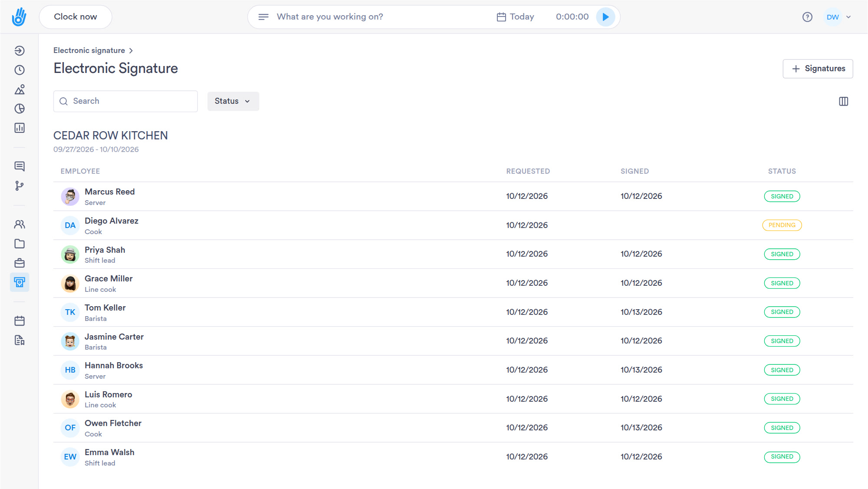Go to Electronic signature breadcrumb link
868x489 pixels.
pyautogui.click(x=89, y=50)
